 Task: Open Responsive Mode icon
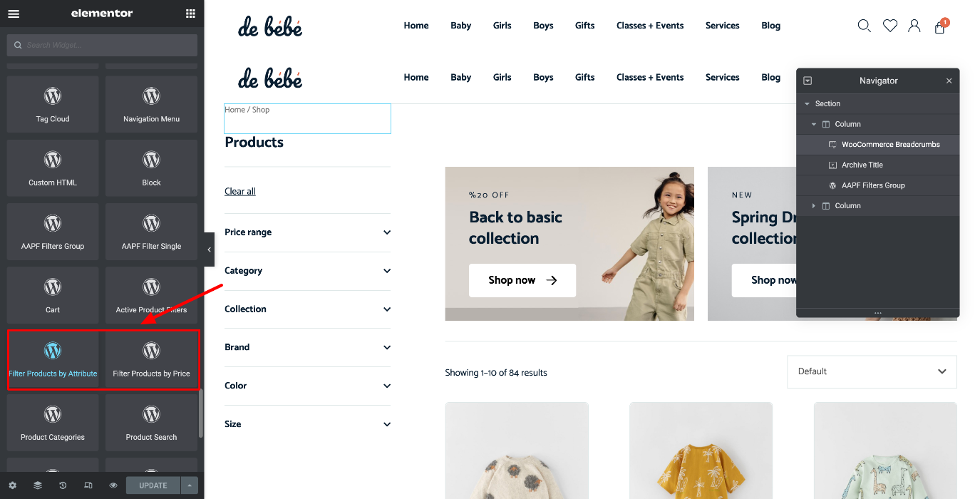(88, 485)
